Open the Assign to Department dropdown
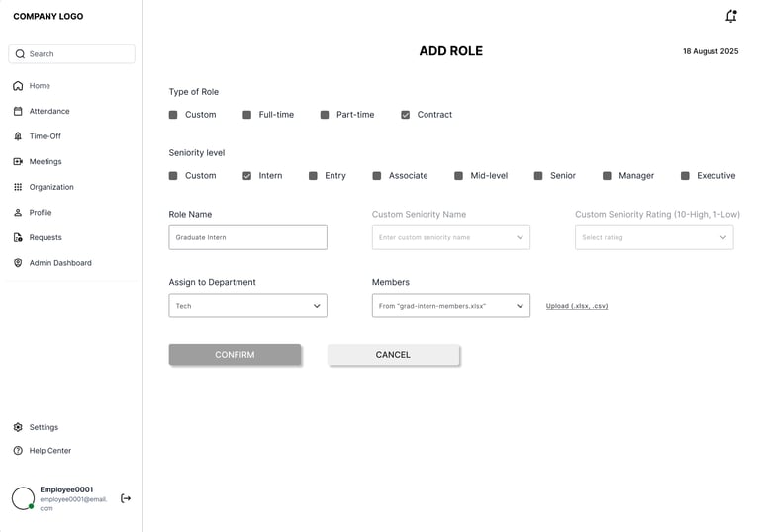The width and height of the screenshot is (760, 532). tap(247, 306)
